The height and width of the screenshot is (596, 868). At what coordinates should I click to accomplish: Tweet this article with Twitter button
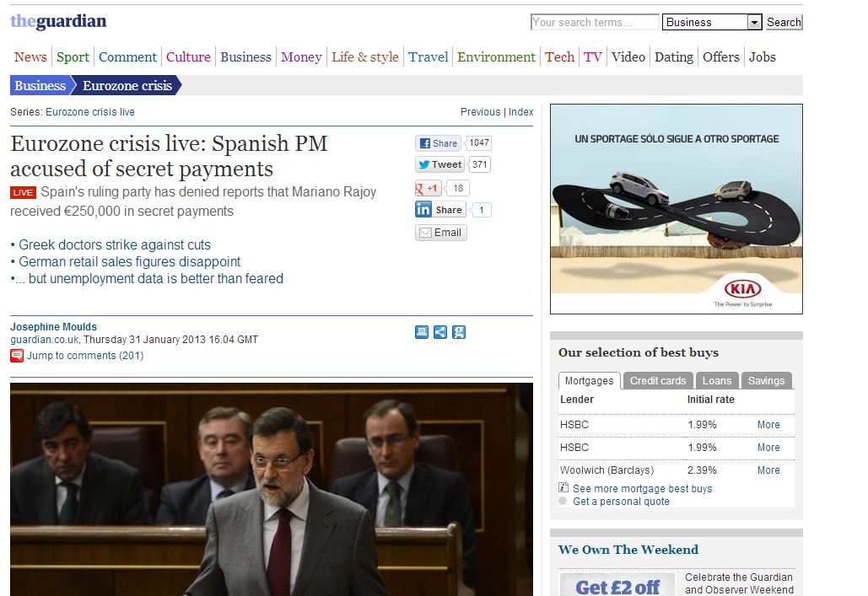pos(439,165)
